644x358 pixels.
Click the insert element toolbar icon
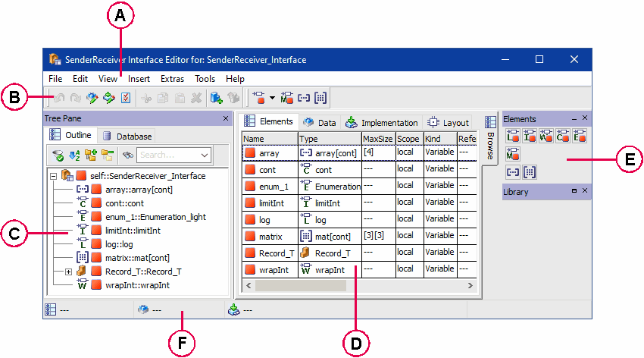pyautogui.click(x=259, y=98)
